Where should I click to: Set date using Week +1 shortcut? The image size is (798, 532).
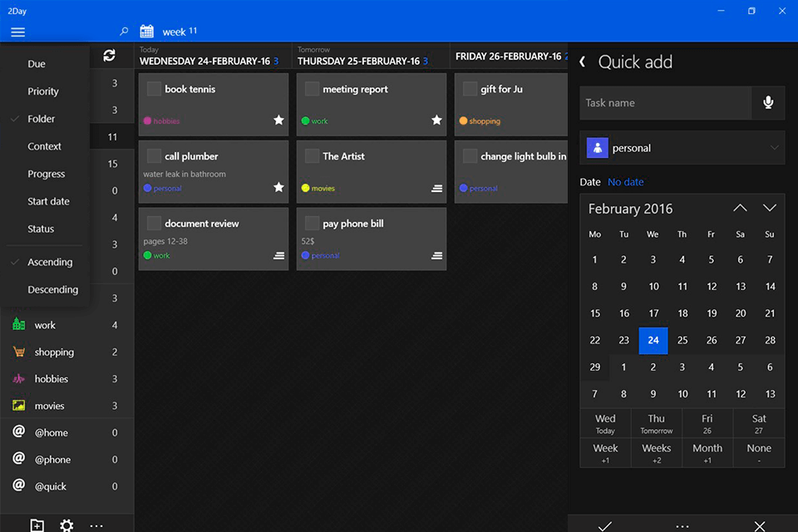(x=605, y=453)
